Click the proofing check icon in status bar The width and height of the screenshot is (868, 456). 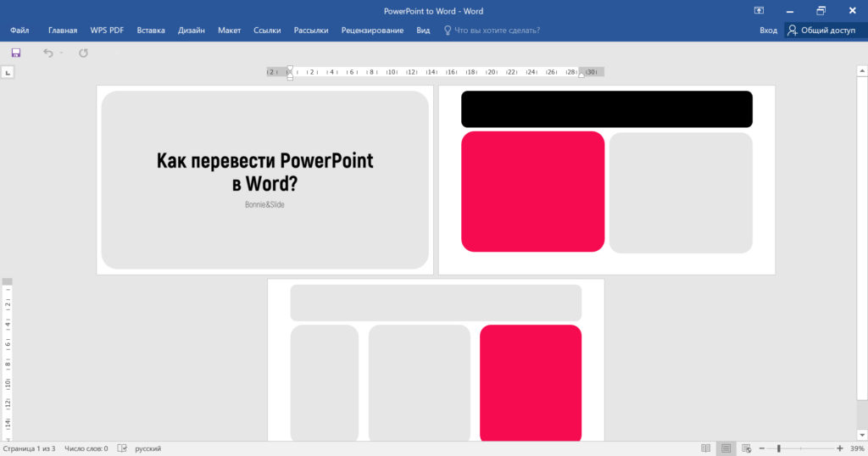(122, 449)
